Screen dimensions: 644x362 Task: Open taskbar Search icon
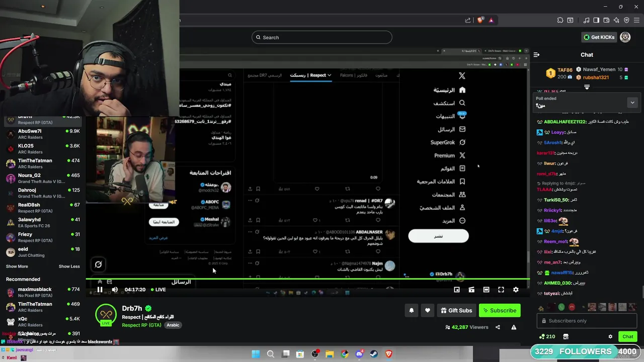coord(271,354)
